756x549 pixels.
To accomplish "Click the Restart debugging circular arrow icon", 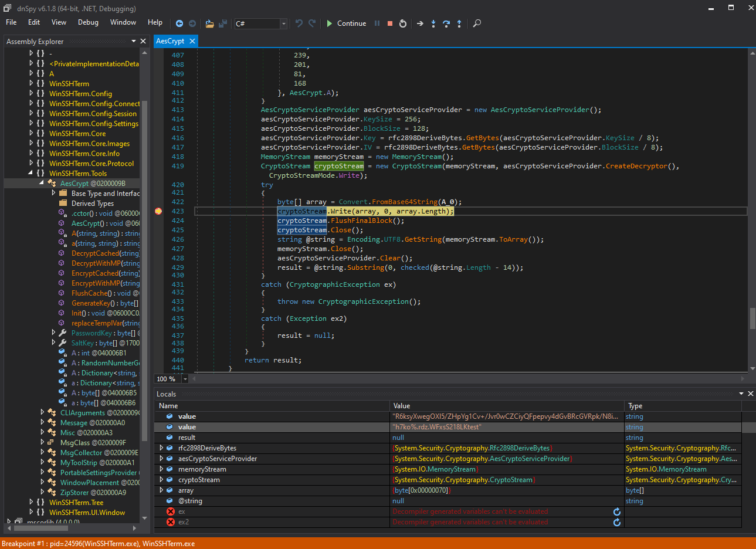I will (403, 23).
